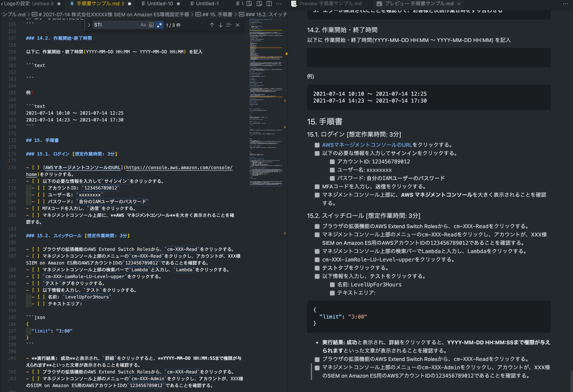This screenshot has width=573, height=392.
Task: Click the Split Editor icon in the editor toolbar
Action: coord(269,4)
